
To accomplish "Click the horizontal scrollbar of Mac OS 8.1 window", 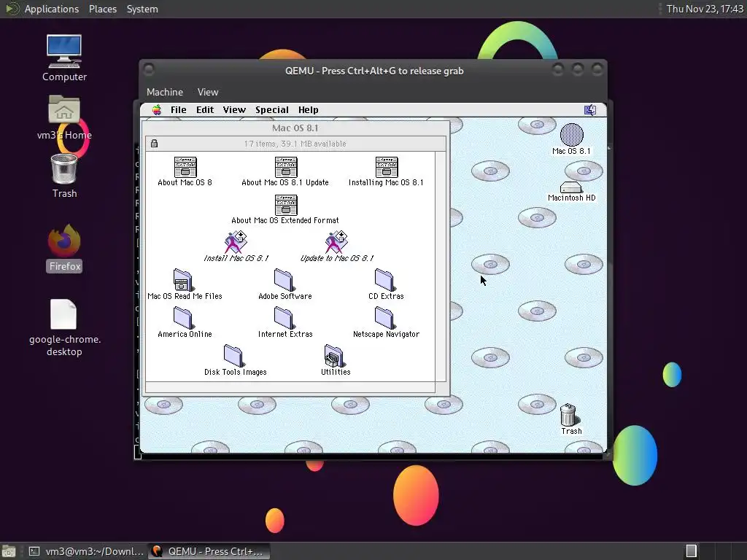I will [x=290, y=387].
